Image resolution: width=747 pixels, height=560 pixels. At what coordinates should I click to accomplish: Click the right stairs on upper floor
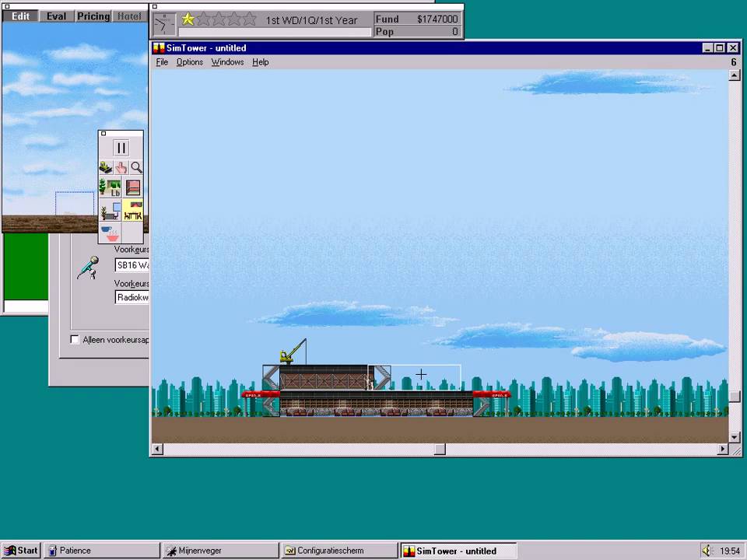pos(383,378)
